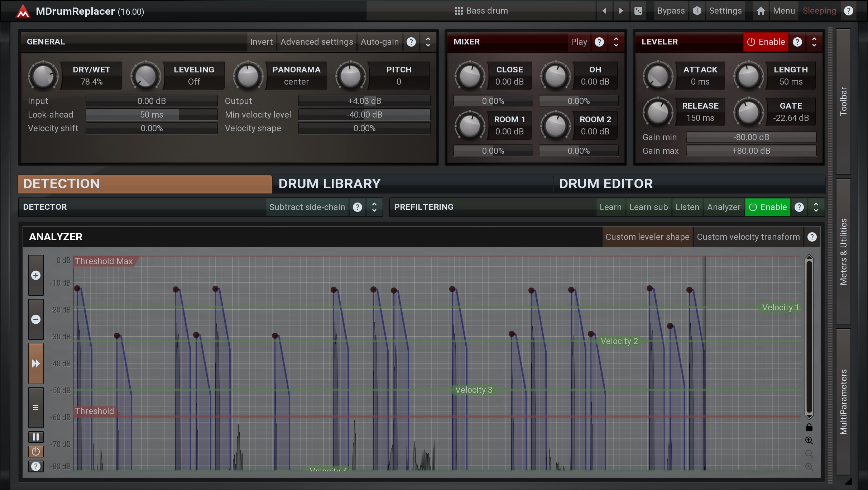Open General panel help icon
This screenshot has height=490, width=868.
[411, 42]
